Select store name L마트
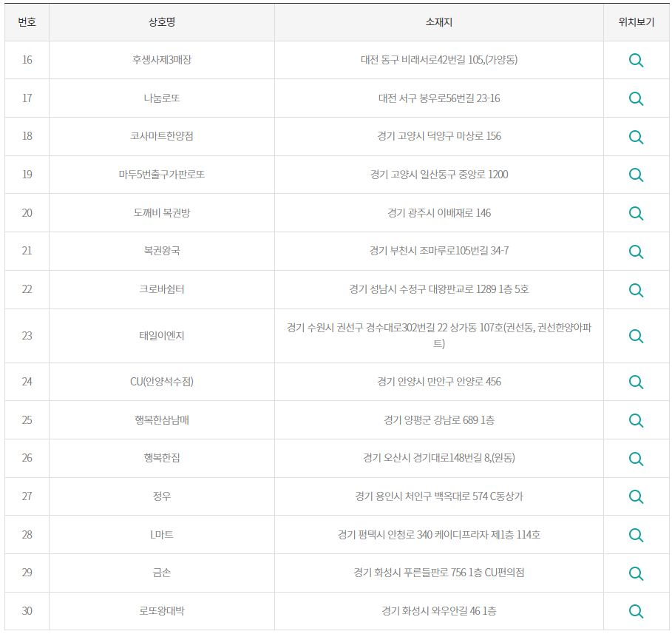Viewport: 672px width, 634px height. click(x=162, y=534)
